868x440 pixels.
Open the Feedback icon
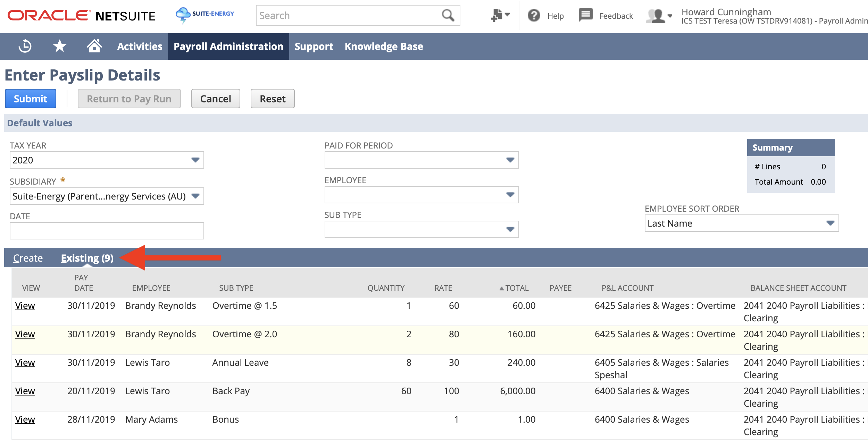585,15
